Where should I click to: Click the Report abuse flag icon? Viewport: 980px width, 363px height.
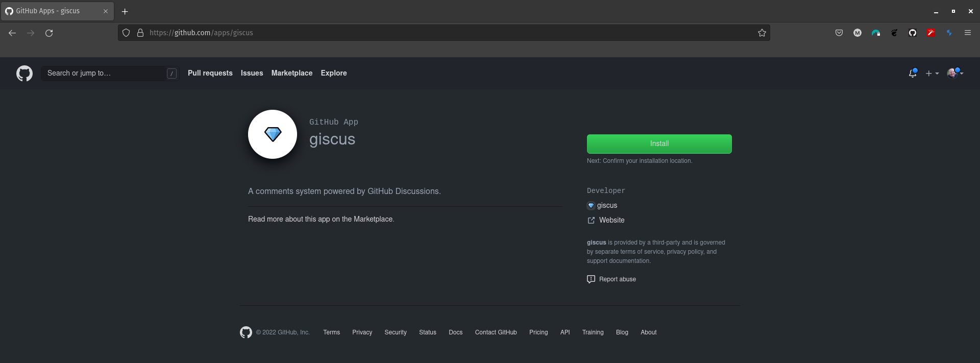click(x=591, y=279)
